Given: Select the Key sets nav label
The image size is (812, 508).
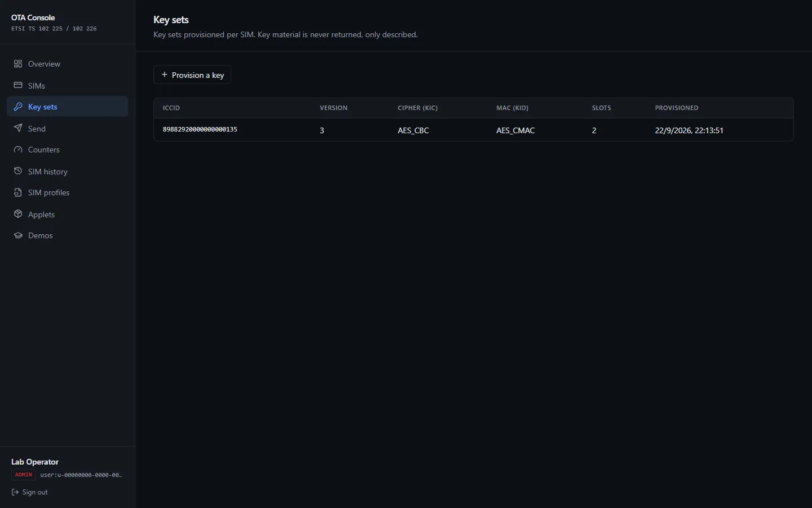Looking at the screenshot, I should pos(43,107).
